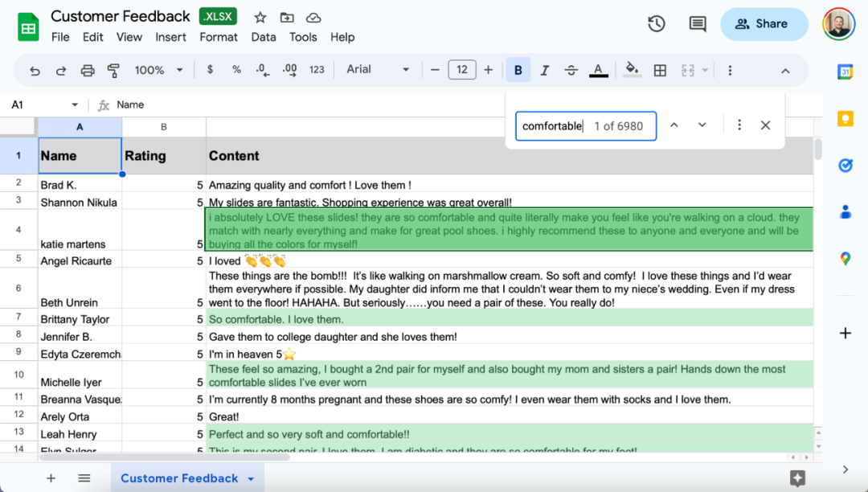Undo the last action

click(x=35, y=70)
